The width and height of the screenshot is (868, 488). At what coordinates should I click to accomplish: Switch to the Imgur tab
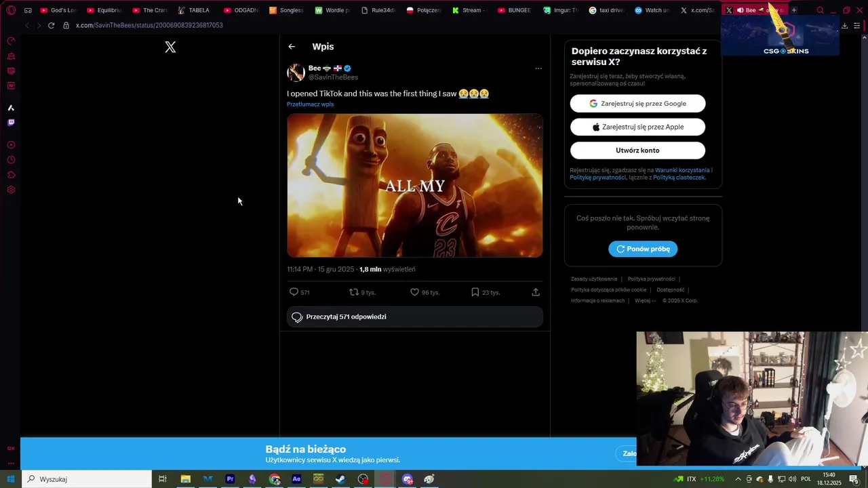561,10
